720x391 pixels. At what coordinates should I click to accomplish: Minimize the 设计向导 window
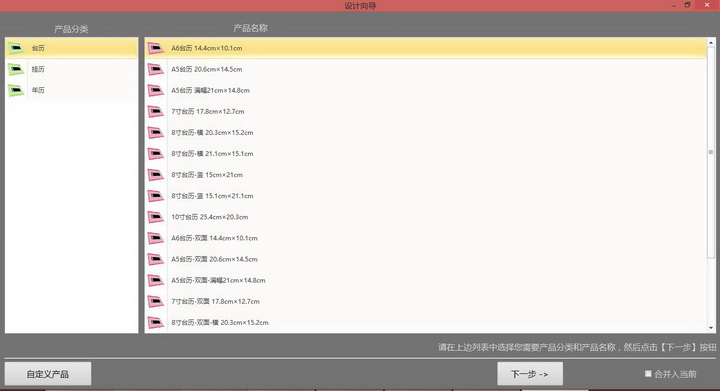(x=674, y=5)
